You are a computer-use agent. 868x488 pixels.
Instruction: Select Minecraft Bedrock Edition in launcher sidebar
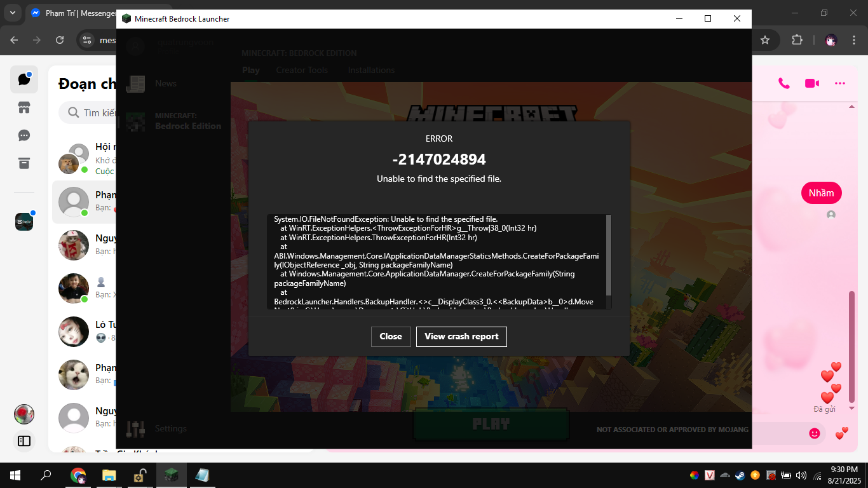pos(173,121)
